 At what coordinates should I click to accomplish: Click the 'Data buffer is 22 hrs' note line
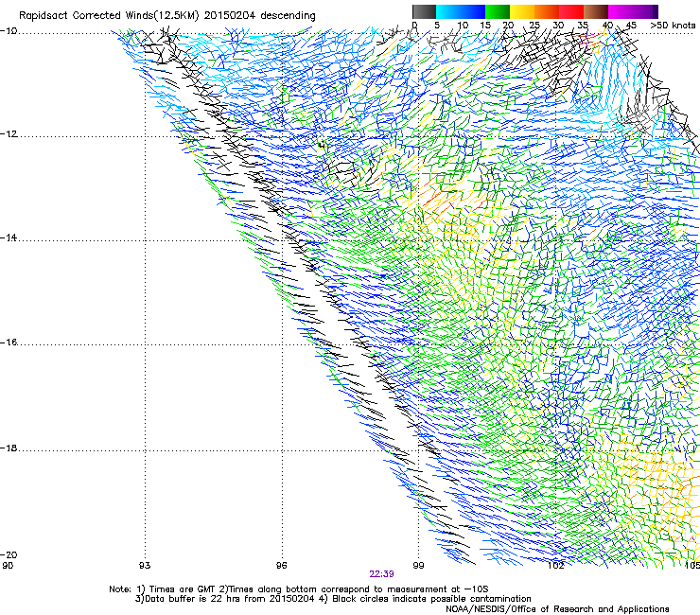coord(333,599)
